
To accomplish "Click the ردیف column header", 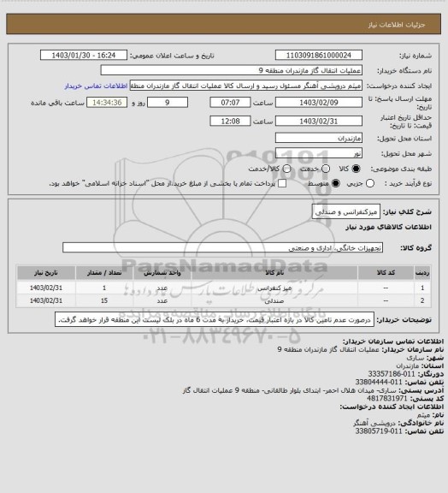I will pyautogui.click(x=422, y=272).
